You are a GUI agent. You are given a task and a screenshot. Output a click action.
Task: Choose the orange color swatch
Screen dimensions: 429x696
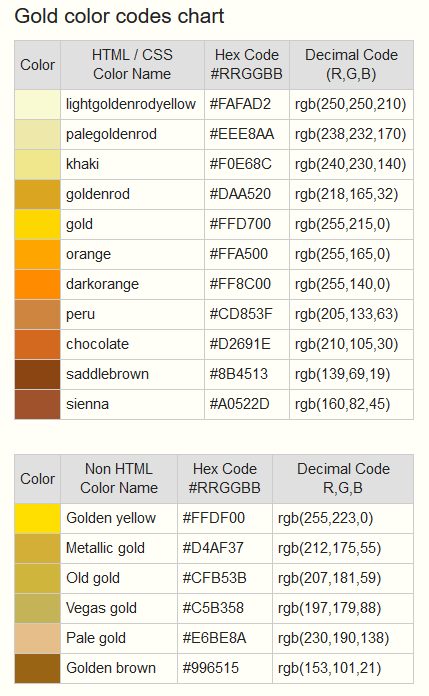tap(38, 254)
